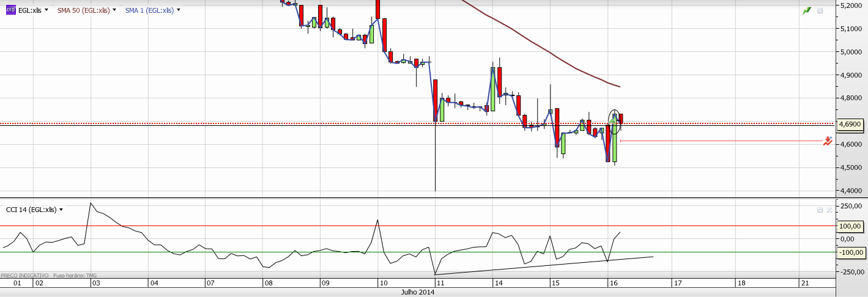Click date 08 on the time axis

coord(269,284)
